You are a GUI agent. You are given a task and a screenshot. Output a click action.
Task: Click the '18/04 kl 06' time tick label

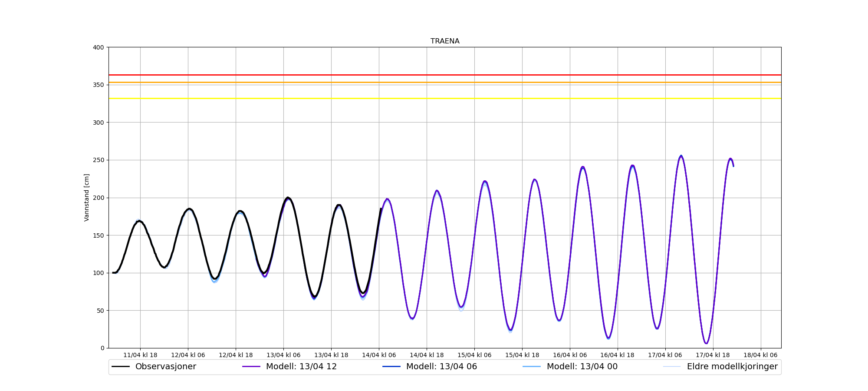[760, 355]
